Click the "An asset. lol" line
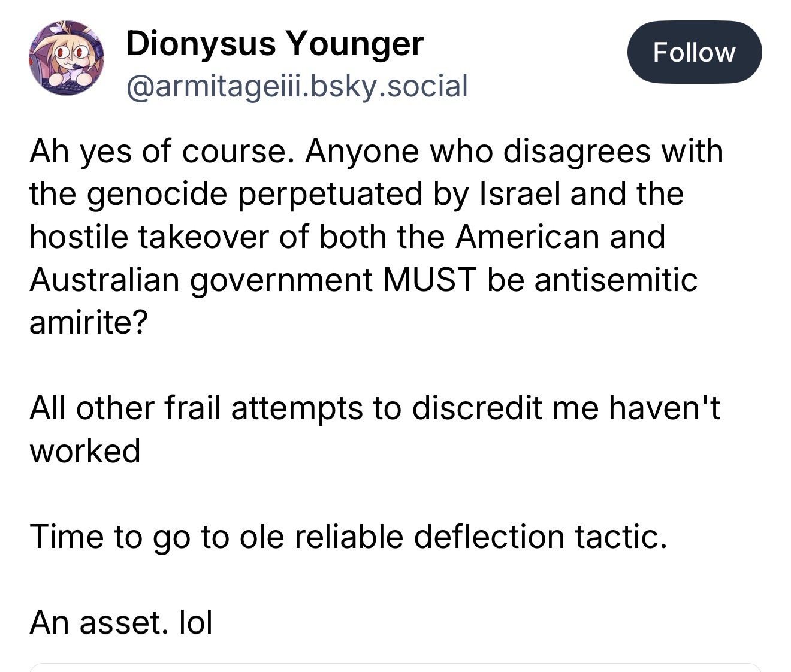Screen dimensions: 791x672 tap(121, 622)
